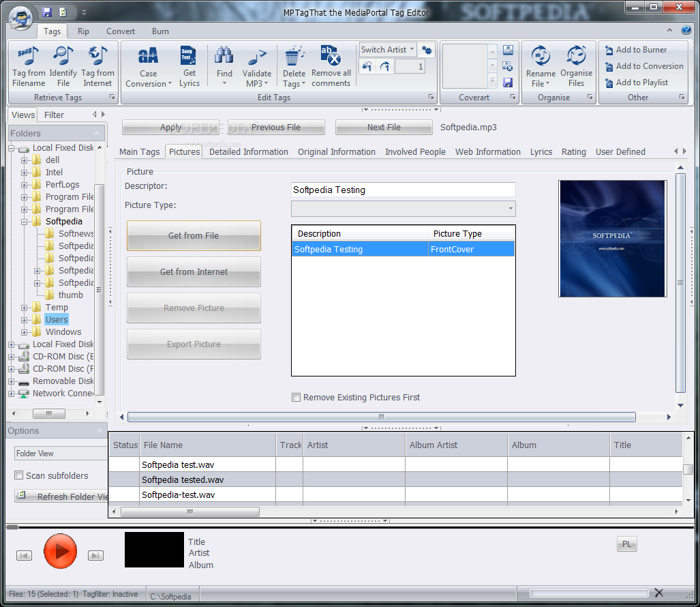700x607 pixels.
Task: Switch to the Rip ribbon tab
Action: tap(83, 31)
